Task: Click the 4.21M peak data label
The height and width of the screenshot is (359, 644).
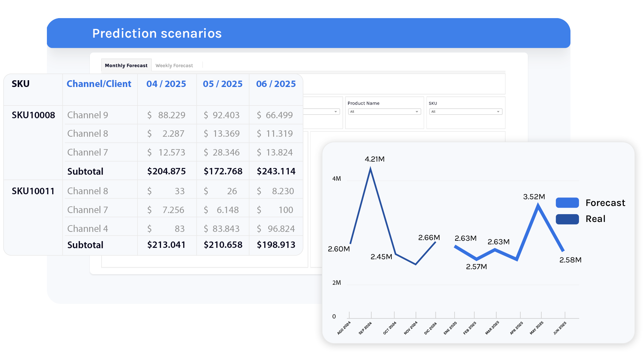Action: coord(374,159)
